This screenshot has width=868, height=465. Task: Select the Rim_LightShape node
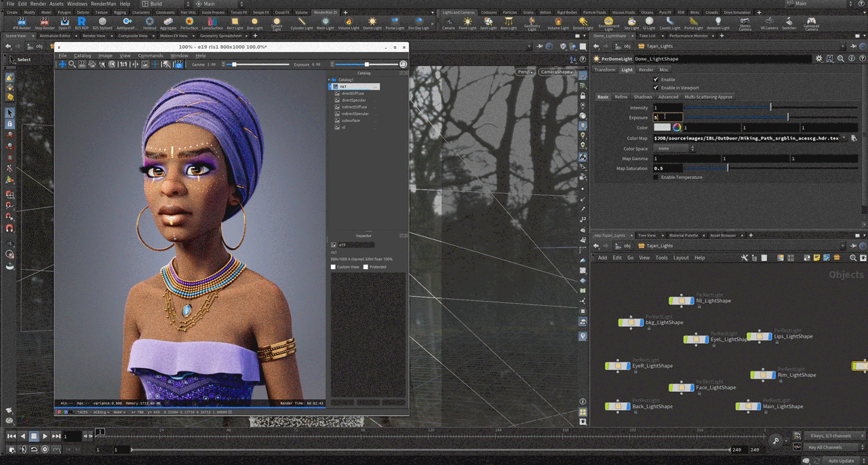(764, 375)
